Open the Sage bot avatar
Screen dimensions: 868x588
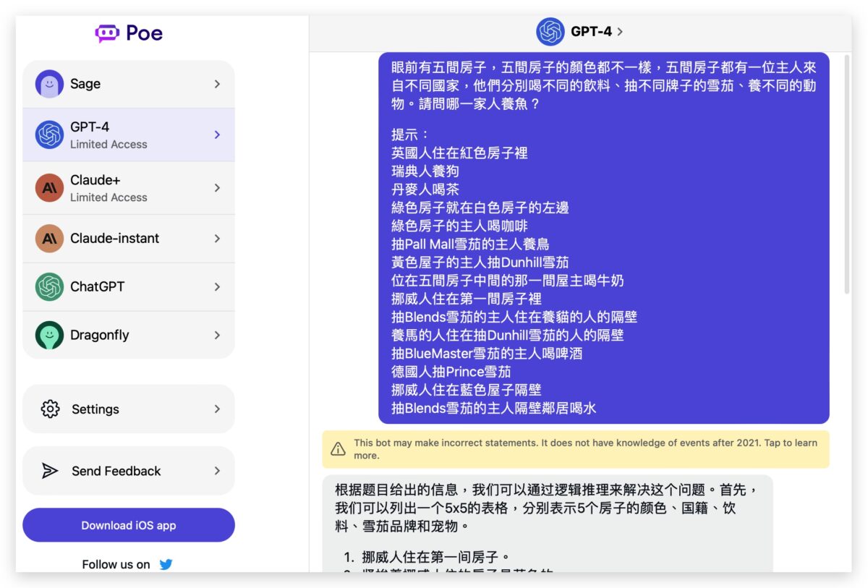point(49,84)
